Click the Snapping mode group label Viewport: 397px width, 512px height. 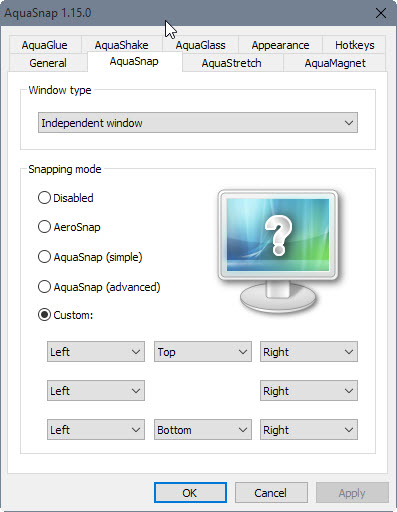[x=65, y=169]
